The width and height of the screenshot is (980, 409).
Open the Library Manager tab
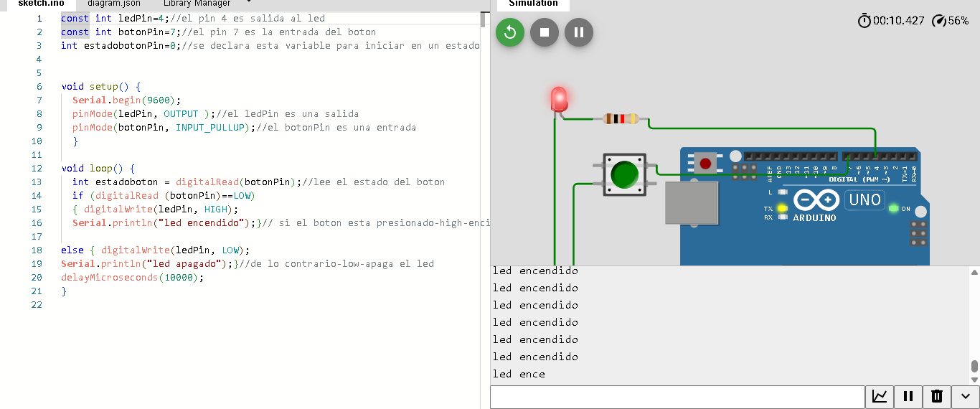click(x=197, y=4)
